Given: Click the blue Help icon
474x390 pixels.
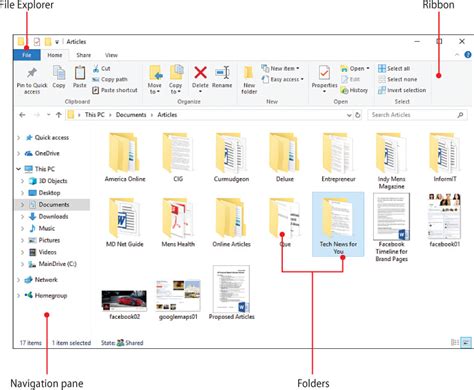Looking at the screenshot, I should [x=468, y=55].
